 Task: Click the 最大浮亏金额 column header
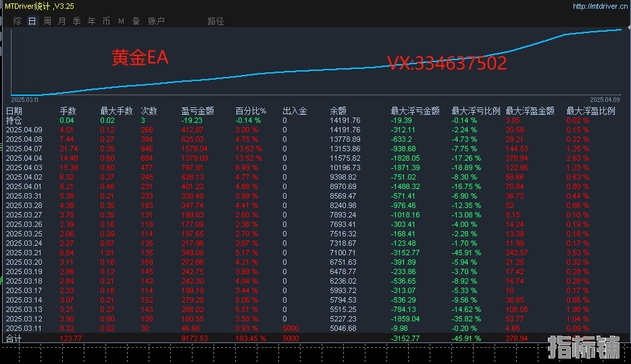pos(415,111)
